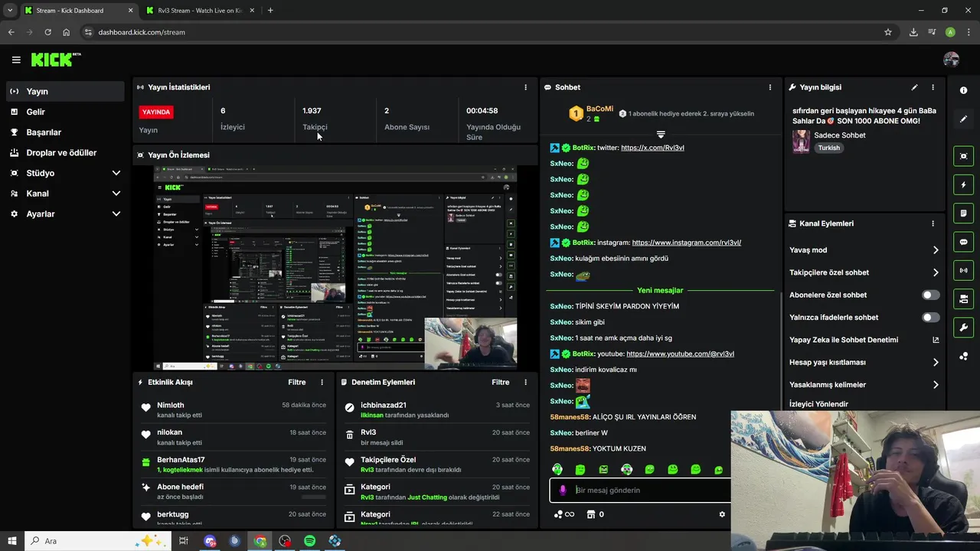Toggle the stream preview widget icon
The height and width of the screenshot is (551, 980).
click(x=963, y=156)
